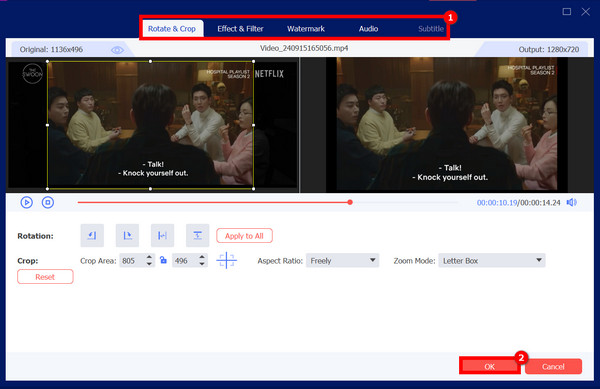Screen dimensions: 600x389
Task: Open the Subtitle tab
Action: (431, 29)
